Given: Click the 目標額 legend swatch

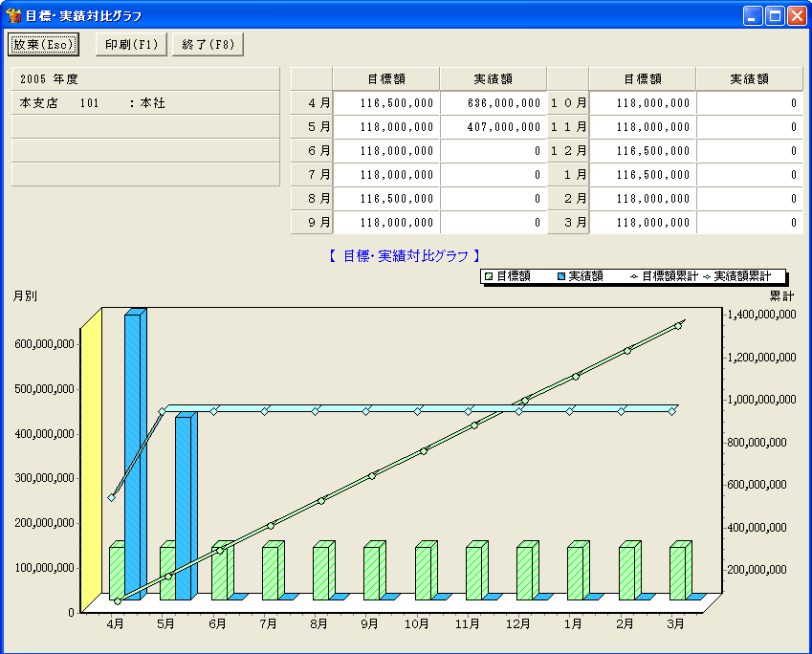Looking at the screenshot, I should [x=489, y=276].
